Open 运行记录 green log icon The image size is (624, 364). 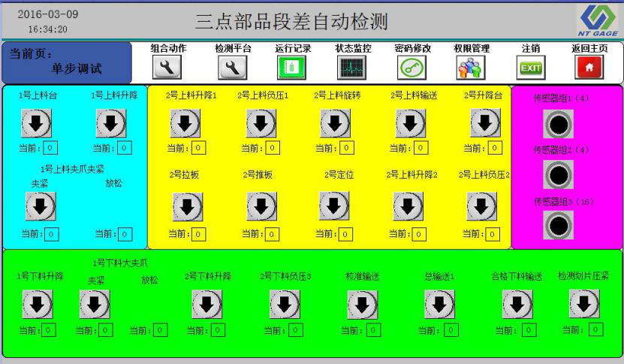point(292,68)
